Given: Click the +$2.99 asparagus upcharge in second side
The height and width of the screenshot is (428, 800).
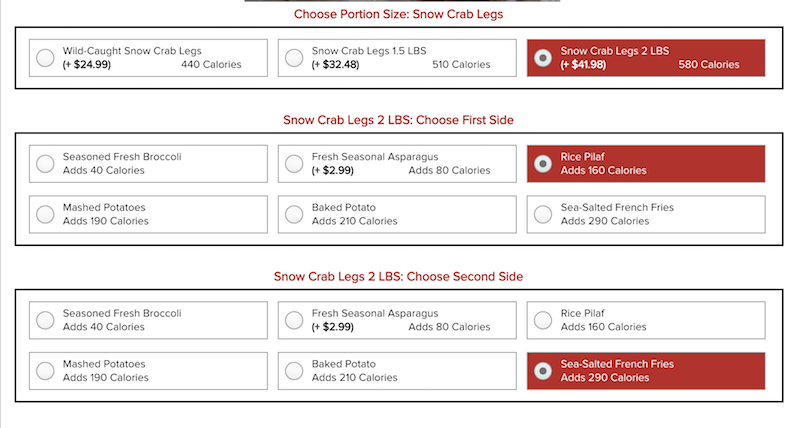Looking at the screenshot, I should click(333, 327).
